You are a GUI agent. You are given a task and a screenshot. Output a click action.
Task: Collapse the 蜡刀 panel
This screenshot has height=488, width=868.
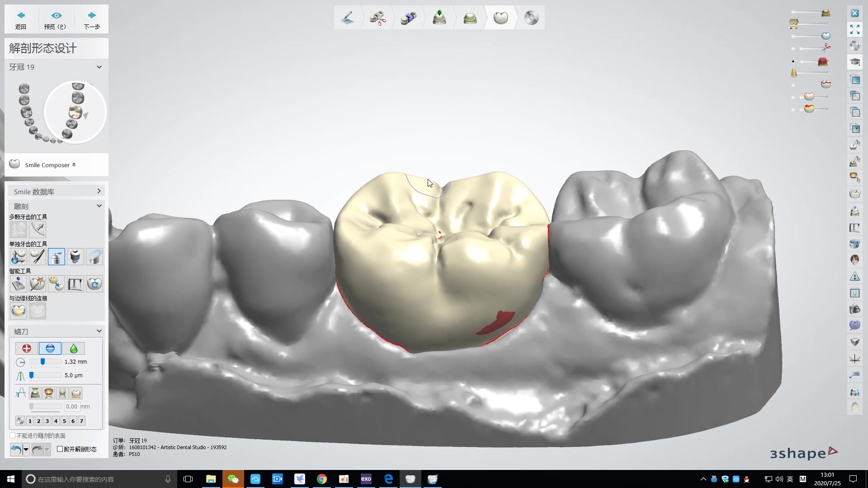pos(99,331)
